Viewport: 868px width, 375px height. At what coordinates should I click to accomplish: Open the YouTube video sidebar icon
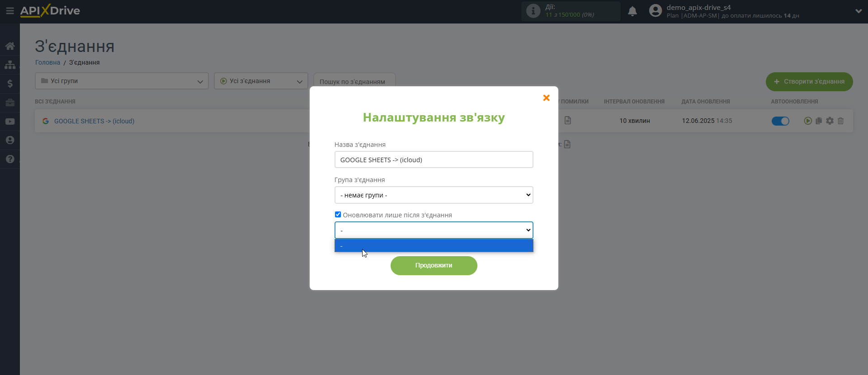[x=10, y=122]
